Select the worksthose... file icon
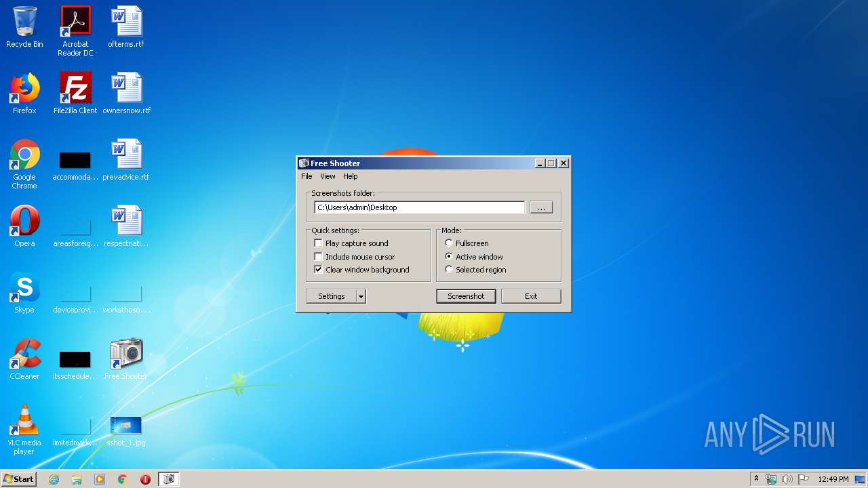This screenshot has width=868, height=488. click(126, 298)
